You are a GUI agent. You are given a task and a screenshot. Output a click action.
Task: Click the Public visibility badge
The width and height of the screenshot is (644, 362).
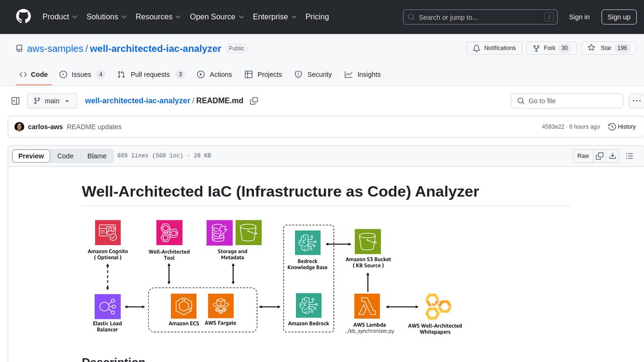pyautogui.click(x=236, y=48)
